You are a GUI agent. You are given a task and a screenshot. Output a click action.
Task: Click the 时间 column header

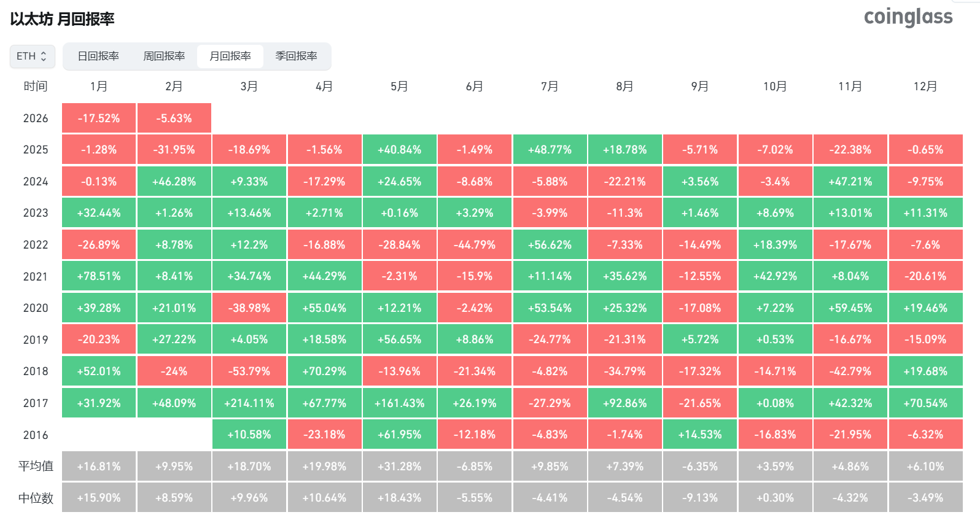point(36,87)
